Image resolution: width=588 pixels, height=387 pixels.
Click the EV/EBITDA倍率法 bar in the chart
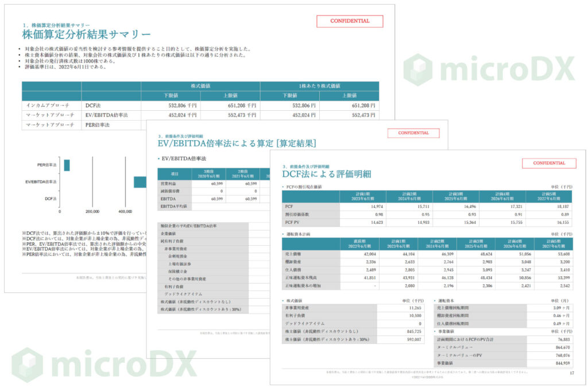[x=140, y=181]
